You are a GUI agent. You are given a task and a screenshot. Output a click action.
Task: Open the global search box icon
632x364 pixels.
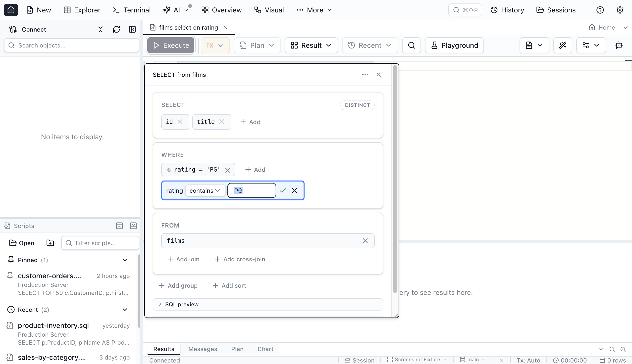(465, 10)
